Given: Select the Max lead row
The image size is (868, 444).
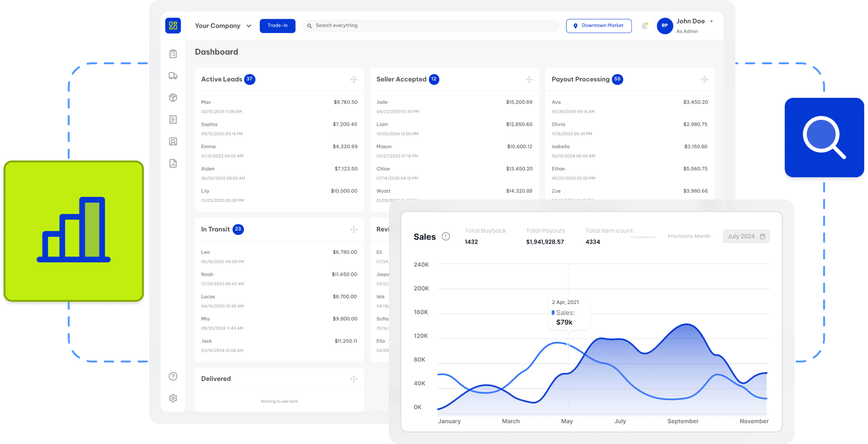Looking at the screenshot, I should [x=279, y=107].
